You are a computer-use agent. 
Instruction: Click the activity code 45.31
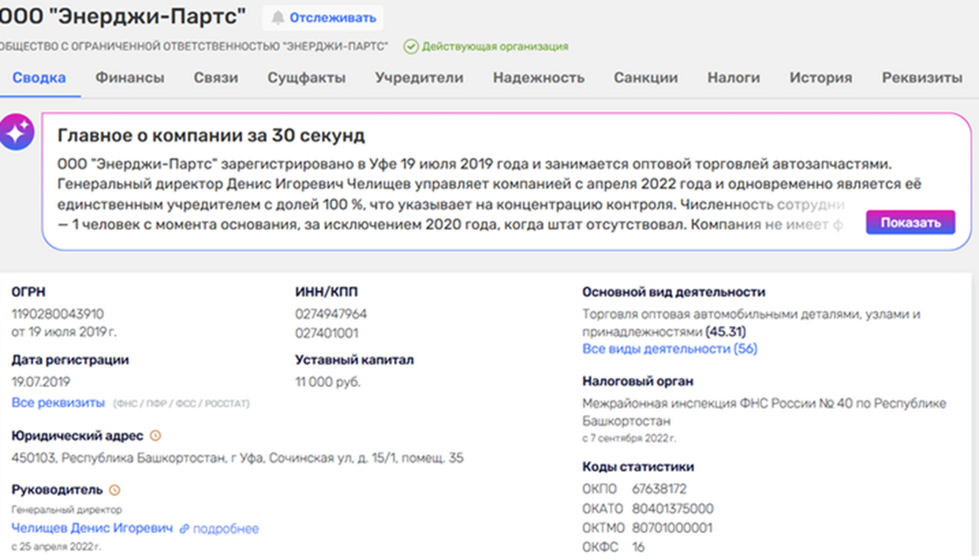click(x=726, y=332)
